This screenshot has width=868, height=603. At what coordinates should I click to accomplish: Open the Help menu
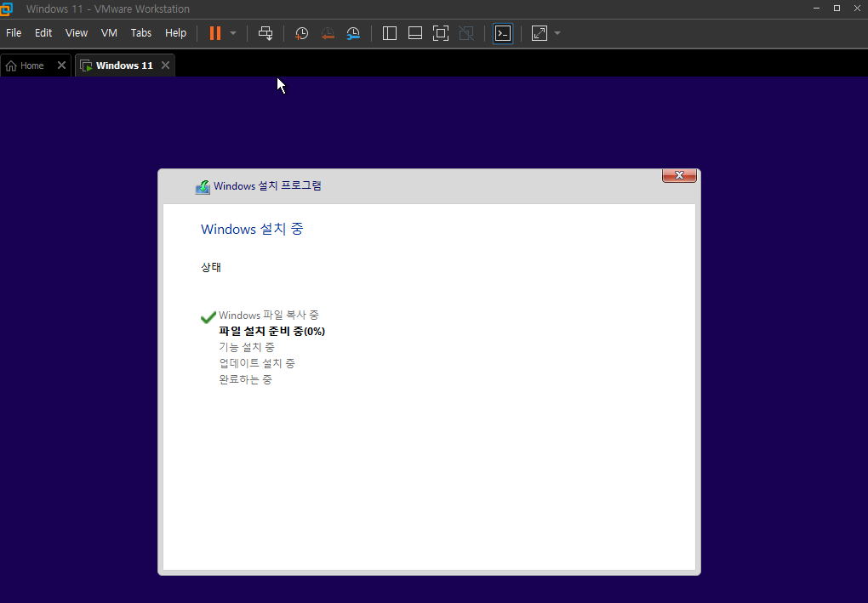pyautogui.click(x=175, y=33)
